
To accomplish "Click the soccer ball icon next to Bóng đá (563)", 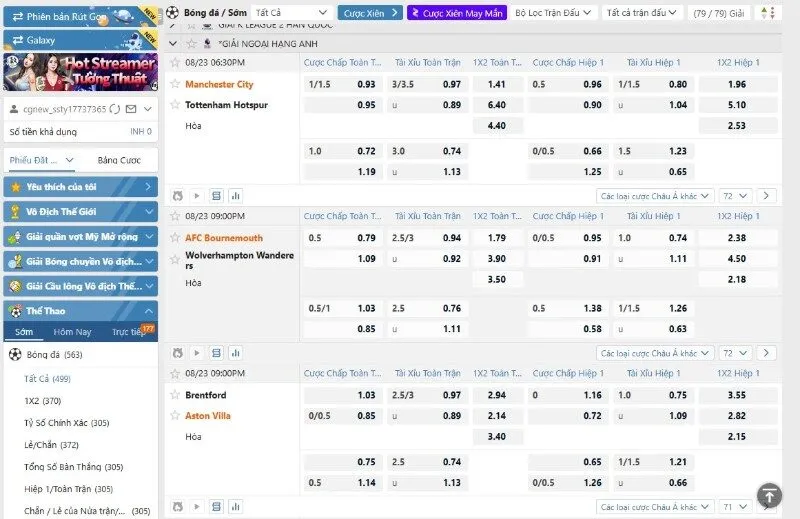I will [x=15, y=354].
